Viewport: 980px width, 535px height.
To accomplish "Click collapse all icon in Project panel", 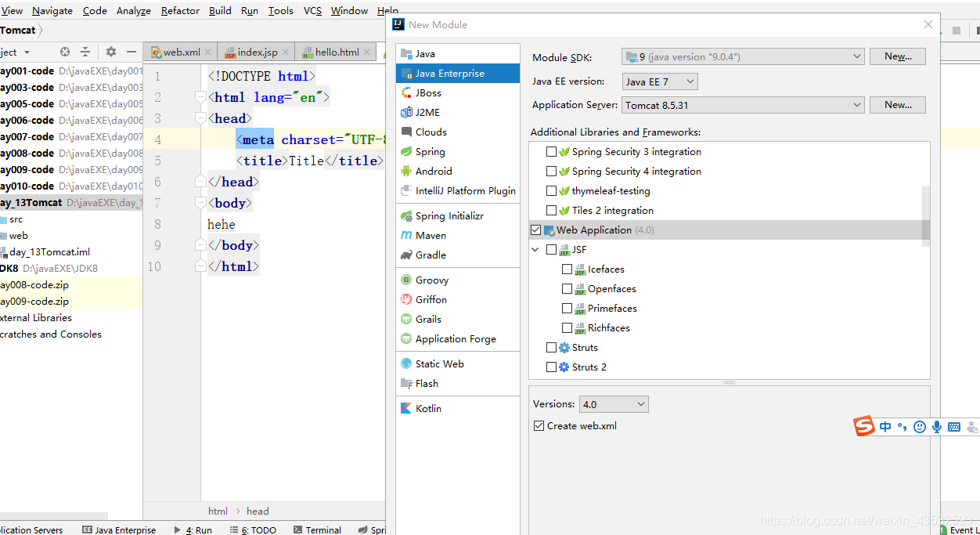I will pos(85,52).
